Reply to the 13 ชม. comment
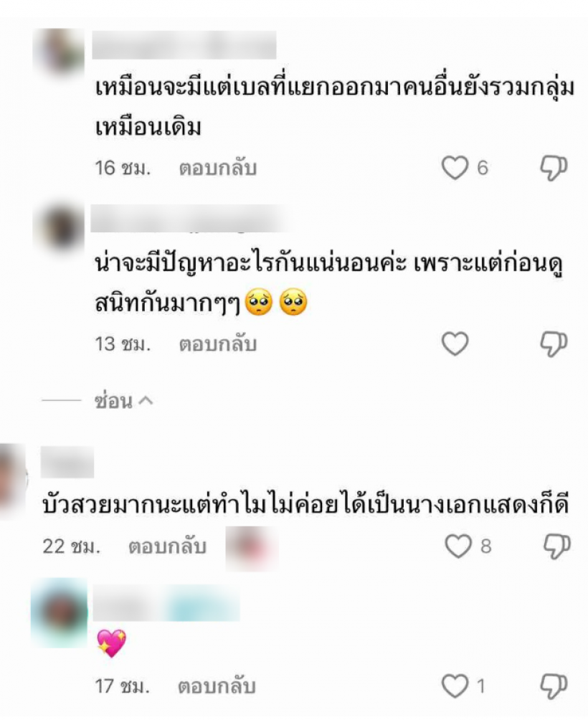This screenshot has height=720, width=588. (x=217, y=344)
